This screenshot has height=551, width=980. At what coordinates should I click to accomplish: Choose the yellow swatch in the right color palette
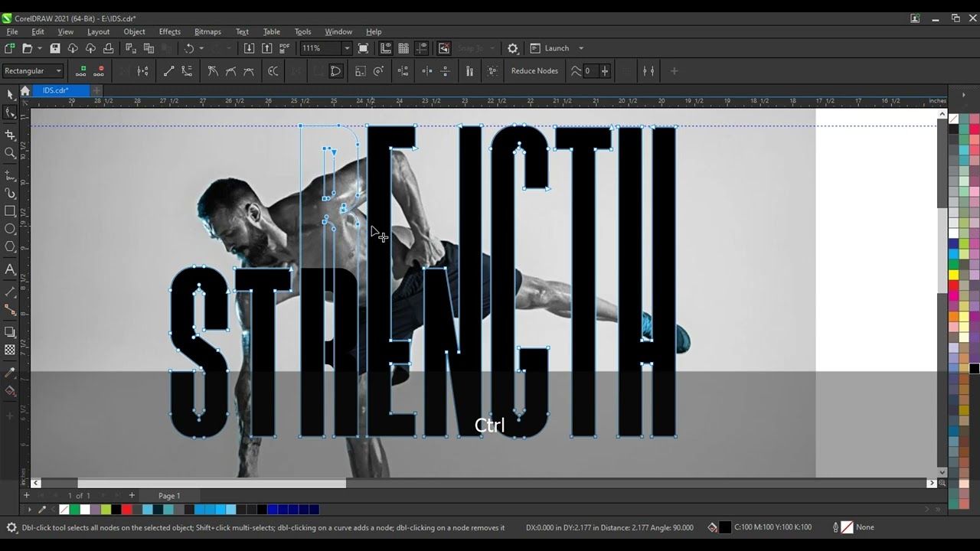tap(953, 275)
